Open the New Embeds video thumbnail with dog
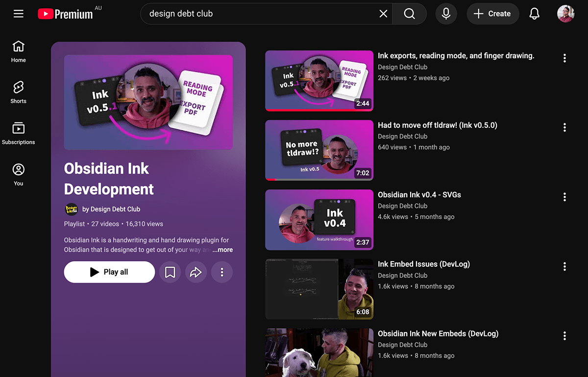 pos(319,353)
